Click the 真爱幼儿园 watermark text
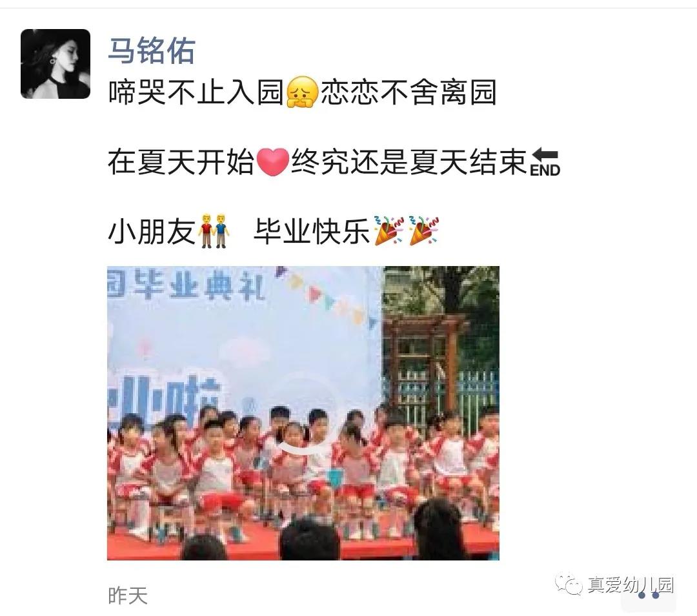This screenshot has width=697, height=616. pos(631,584)
